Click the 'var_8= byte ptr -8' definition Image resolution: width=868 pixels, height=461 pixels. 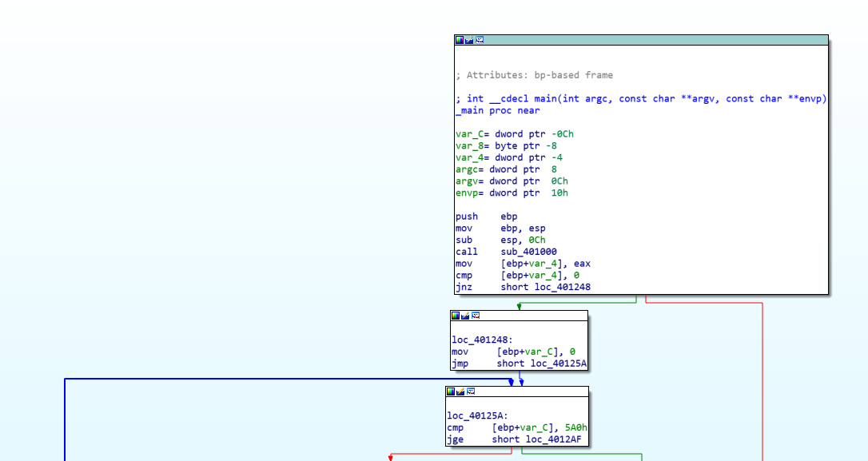pyautogui.click(x=507, y=145)
